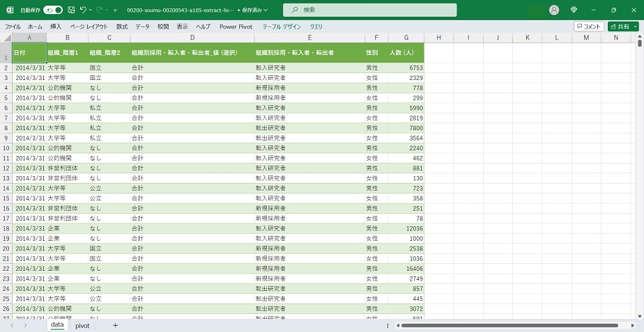
Task: Add a new sheet with plus icon
Action: coord(115,325)
